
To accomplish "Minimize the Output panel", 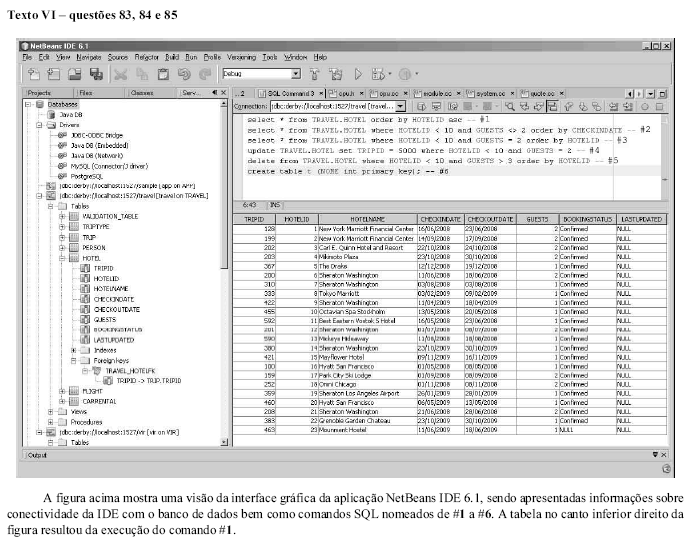I will pos(655,455).
